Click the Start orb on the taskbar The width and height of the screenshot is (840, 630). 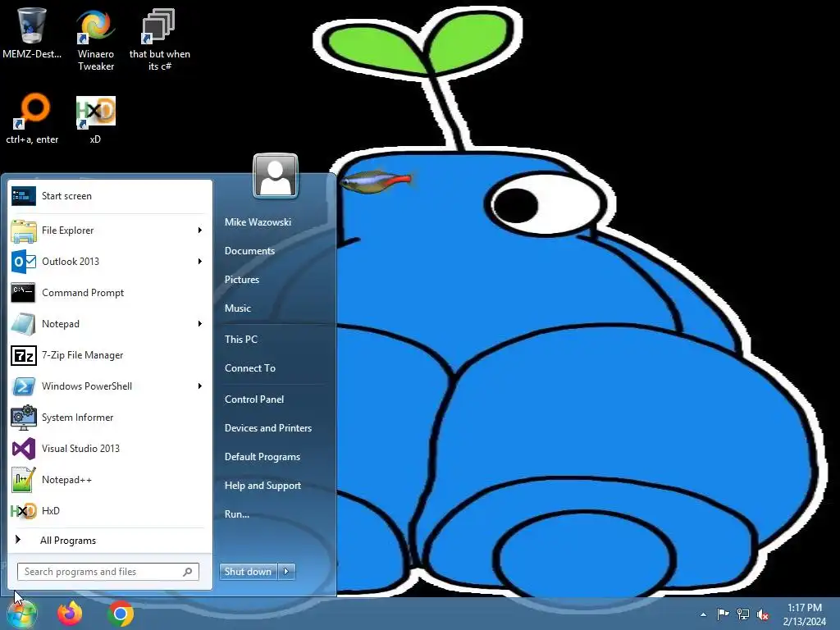(21, 614)
